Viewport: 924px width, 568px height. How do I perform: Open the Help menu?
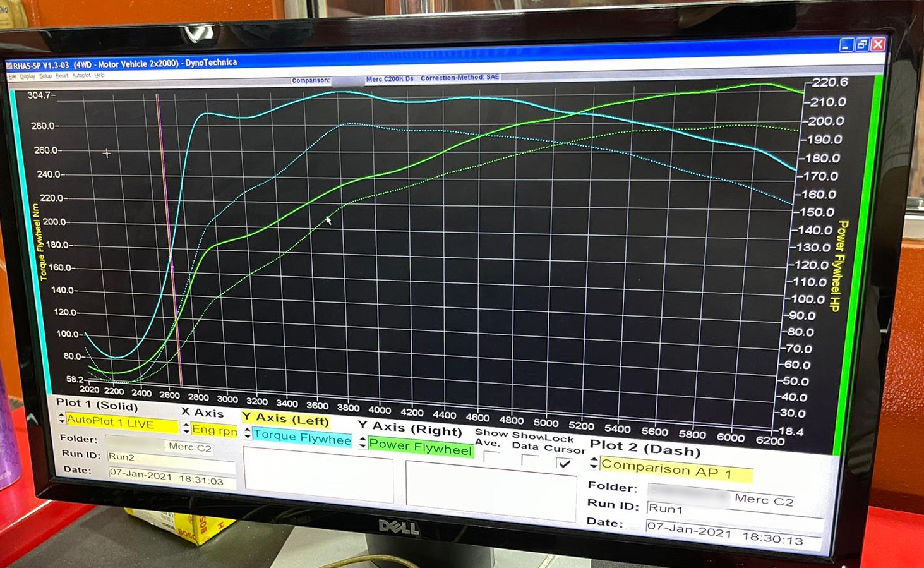click(x=99, y=75)
